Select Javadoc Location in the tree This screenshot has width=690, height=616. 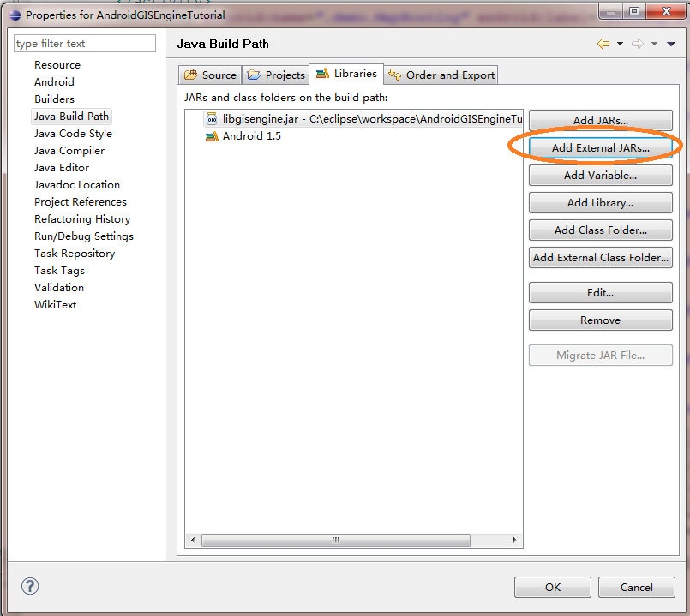pos(77,185)
